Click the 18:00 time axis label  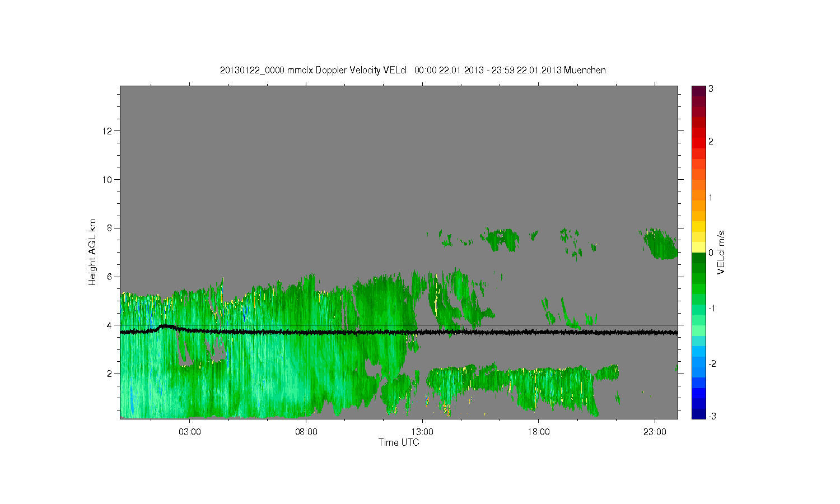(x=539, y=432)
